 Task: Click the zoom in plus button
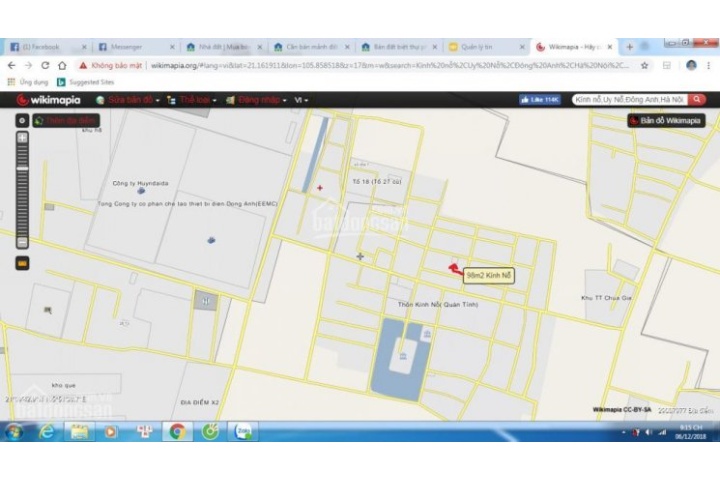(x=22, y=137)
